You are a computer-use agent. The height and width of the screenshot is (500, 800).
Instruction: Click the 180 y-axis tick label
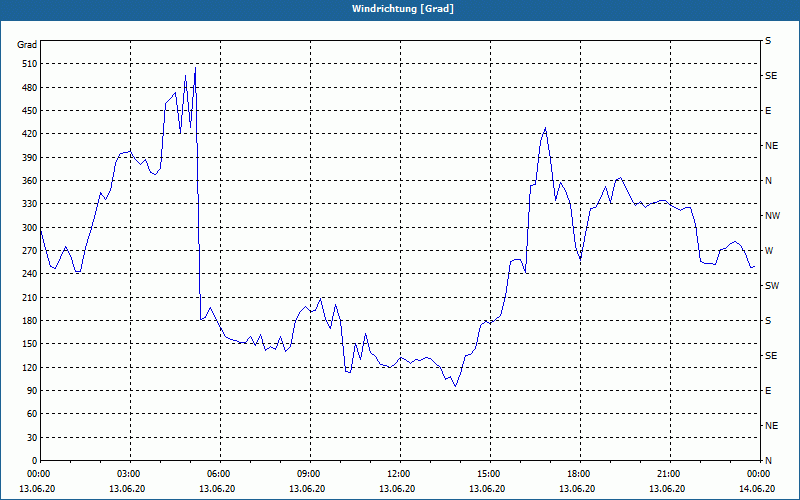(30, 320)
